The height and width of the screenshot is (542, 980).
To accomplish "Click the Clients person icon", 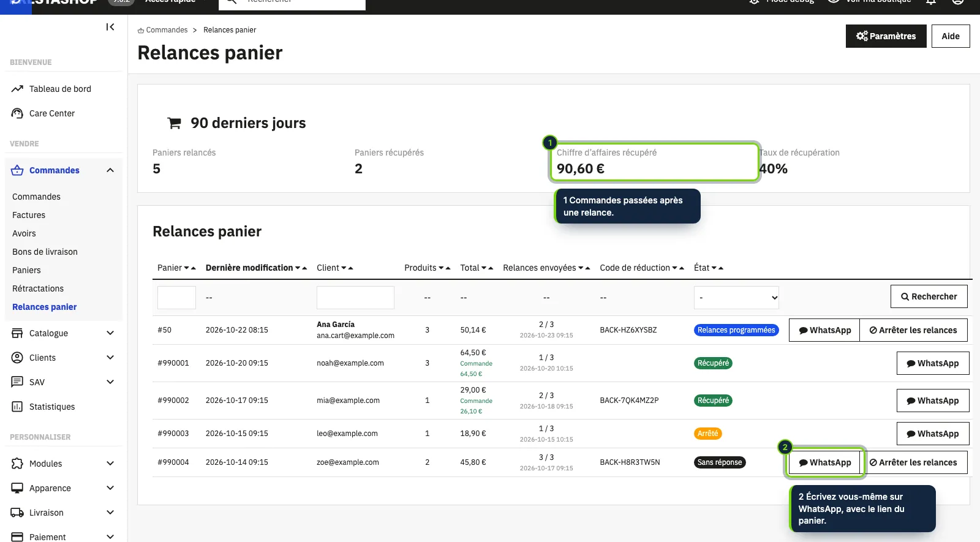I will click(x=17, y=358).
